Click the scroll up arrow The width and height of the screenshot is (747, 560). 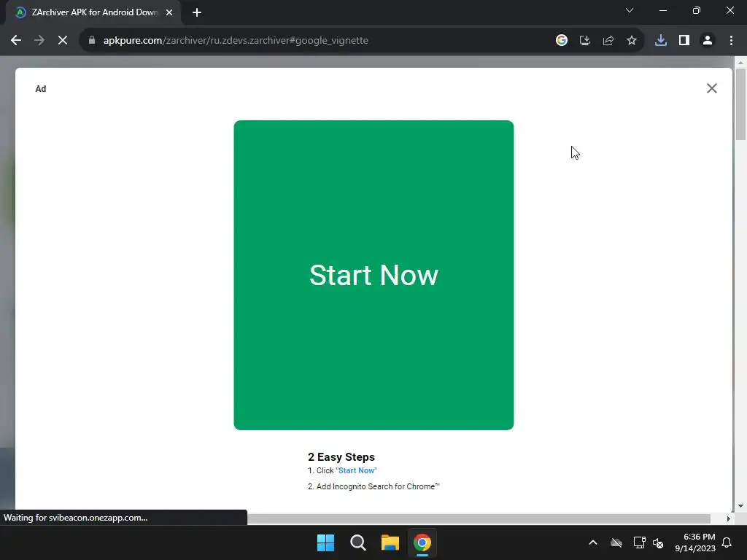[x=740, y=63]
